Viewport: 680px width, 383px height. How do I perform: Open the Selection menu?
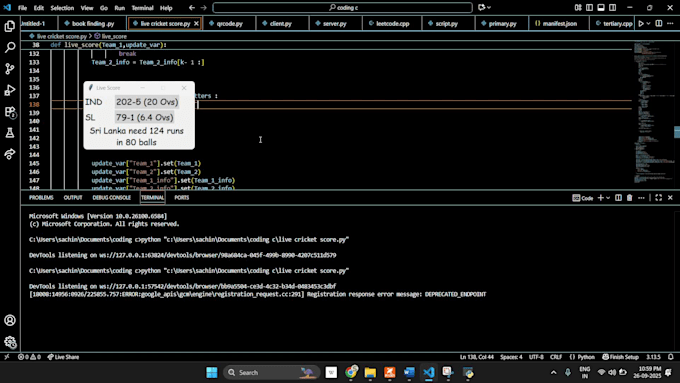[62, 8]
